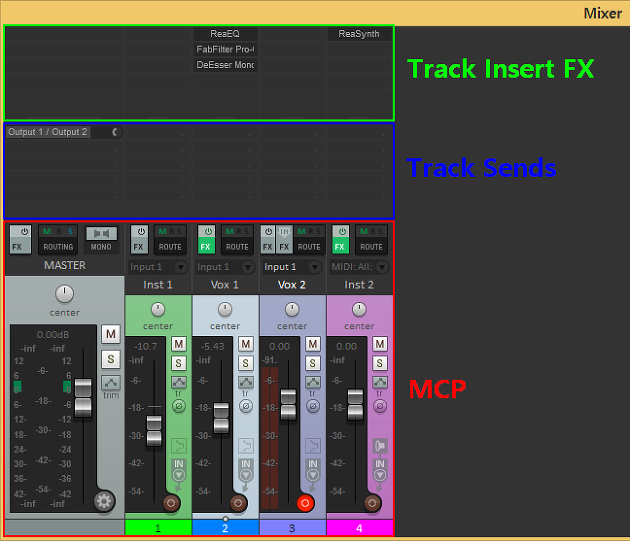
Task: Mute the Vox 1 track
Action: 246,344
